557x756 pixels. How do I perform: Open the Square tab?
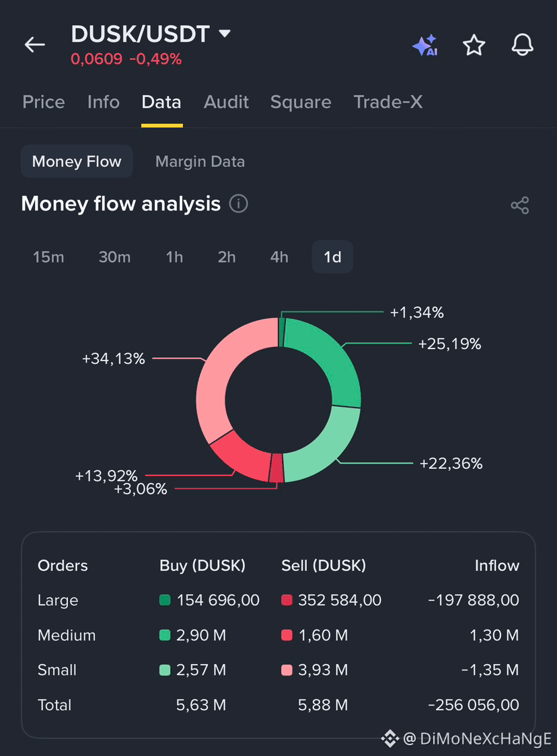(x=301, y=102)
